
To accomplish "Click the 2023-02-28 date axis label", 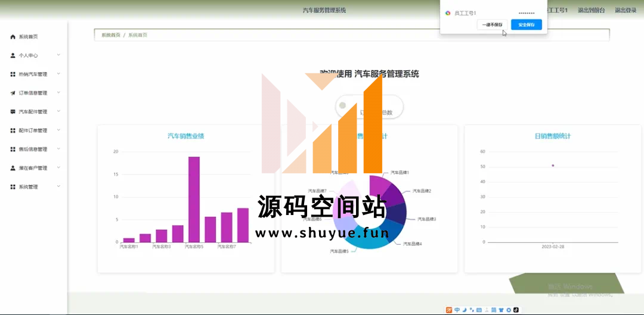I will click(x=553, y=247).
